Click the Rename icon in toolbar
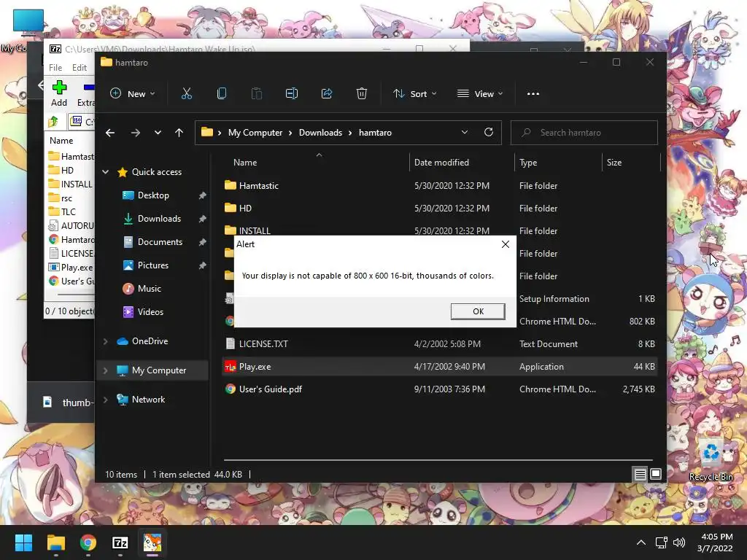Viewport: 747px width, 560px height. coord(292,94)
